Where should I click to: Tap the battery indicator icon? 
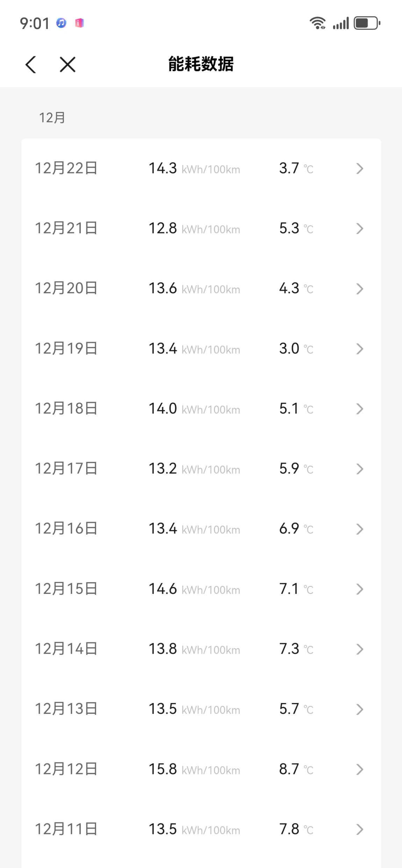367,23
